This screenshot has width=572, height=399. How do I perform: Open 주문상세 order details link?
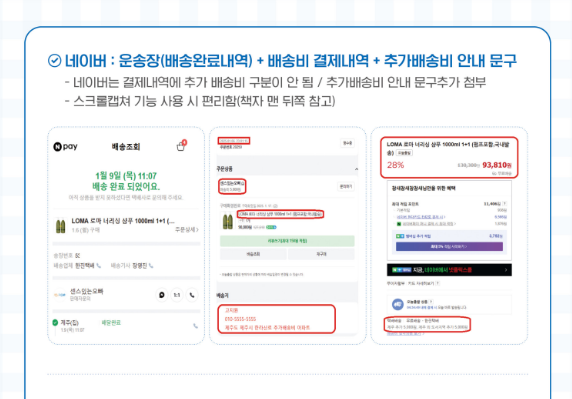(x=186, y=230)
